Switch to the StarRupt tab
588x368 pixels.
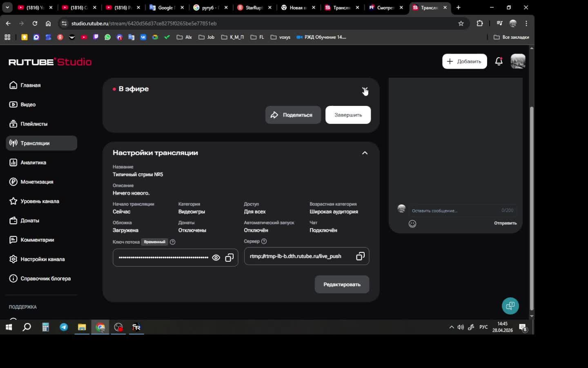[x=254, y=7]
